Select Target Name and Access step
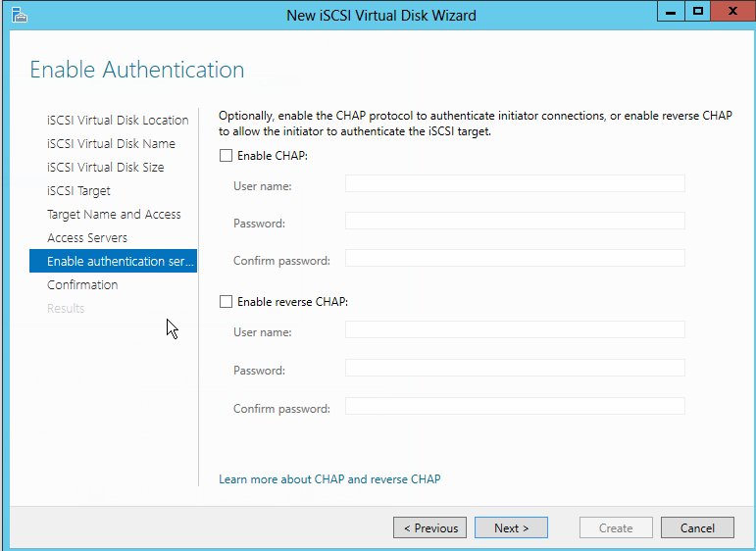This screenshot has height=551, width=756. [x=114, y=214]
